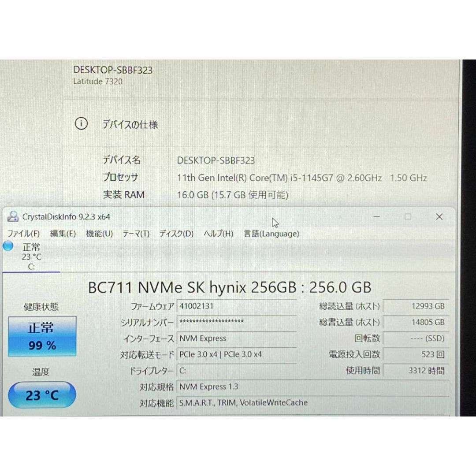
Task: Click the blue disk status circle icon
Action: point(8,246)
